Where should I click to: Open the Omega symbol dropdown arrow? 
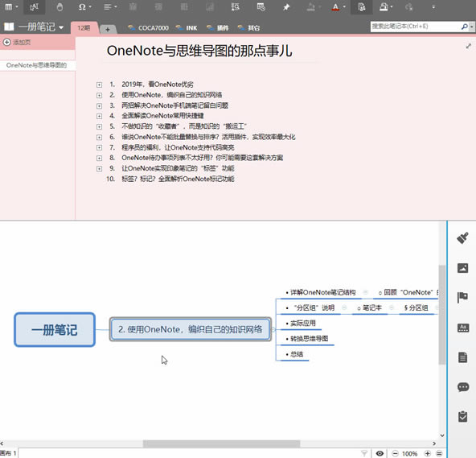(x=90, y=6)
